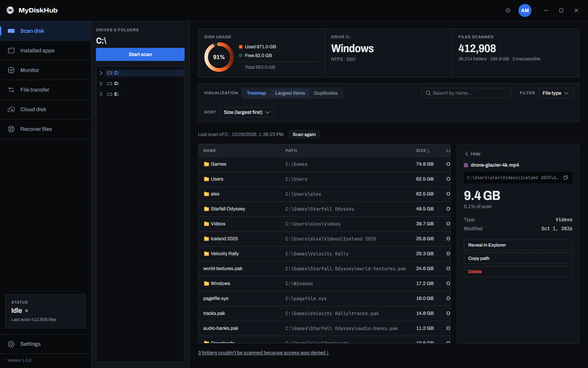This screenshot has width=588, height=368.
Task: Click the Starfall Odyssey folder icon
Action: (x=207, y=209)
